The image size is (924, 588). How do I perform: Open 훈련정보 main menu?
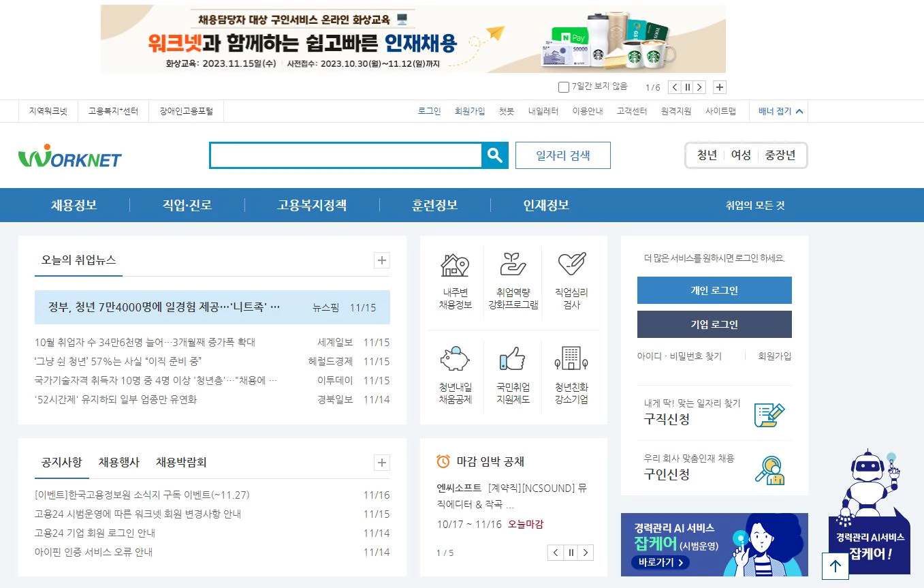[434, 205]
